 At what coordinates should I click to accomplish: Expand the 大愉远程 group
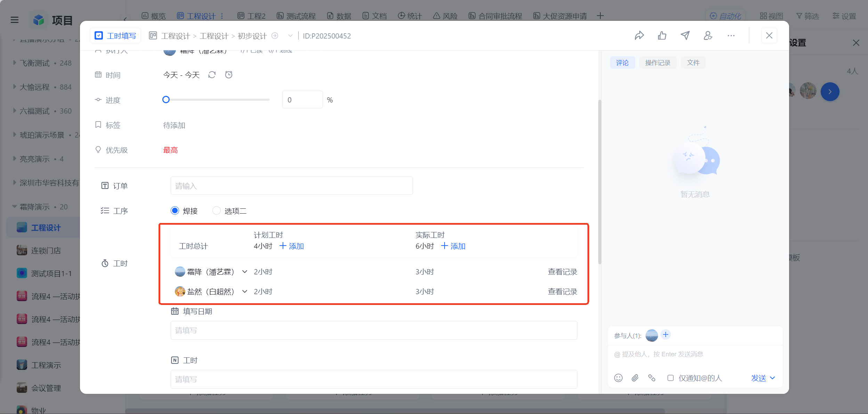point(15,87)
